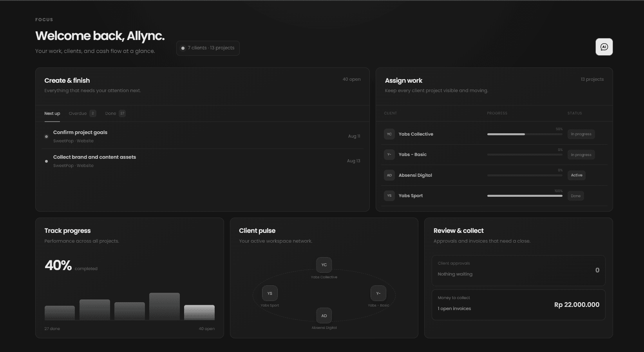Click the STATUS column header
The image size is (644, 352).
click(x=575, y=113)
